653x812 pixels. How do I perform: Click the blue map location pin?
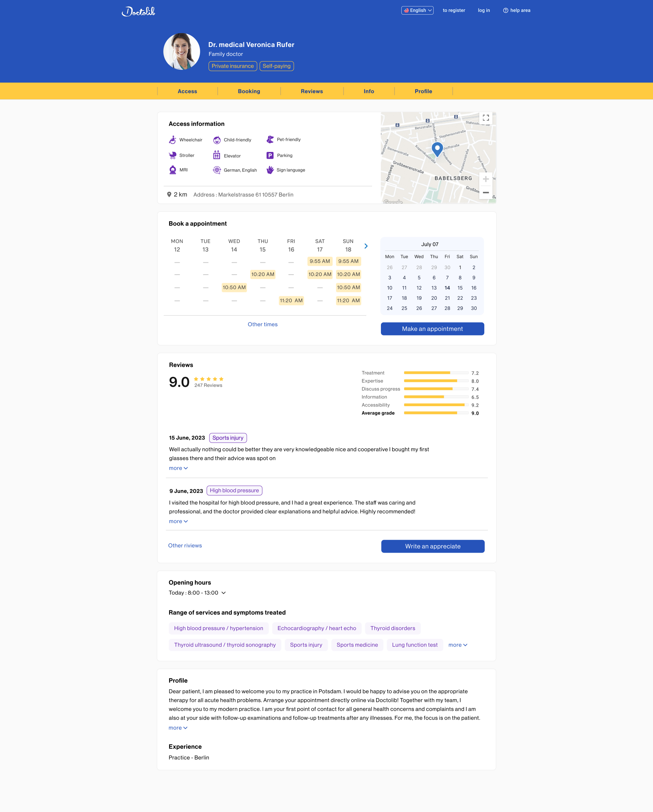tap(437, 149)
